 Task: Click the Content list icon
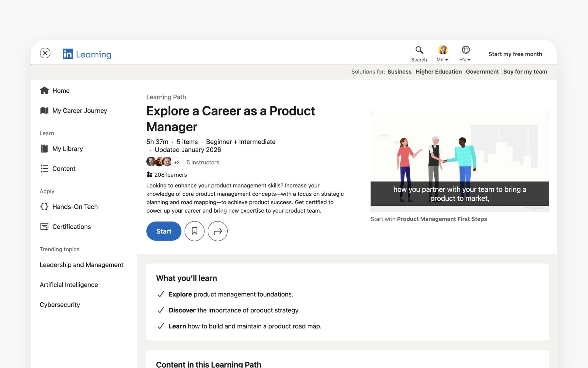tap(44, 168)
